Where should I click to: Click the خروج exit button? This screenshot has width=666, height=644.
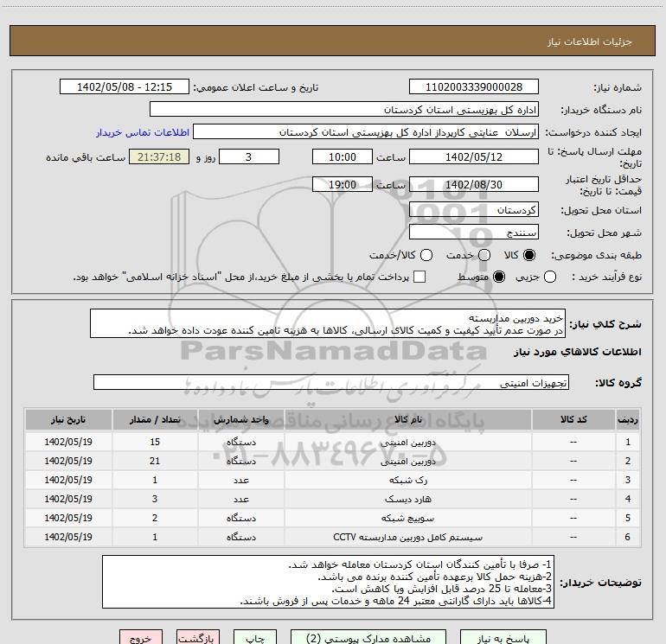[x=141, y=637]
